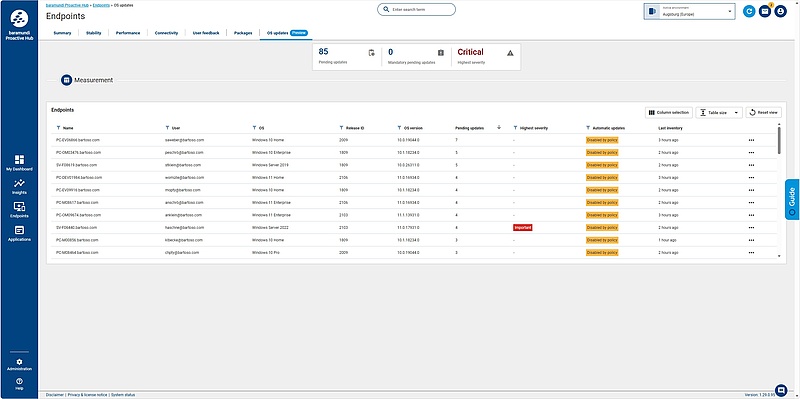Switch to the Stability tab
The width and height of the screenshot is (800, 399).
tap(93, 33)
